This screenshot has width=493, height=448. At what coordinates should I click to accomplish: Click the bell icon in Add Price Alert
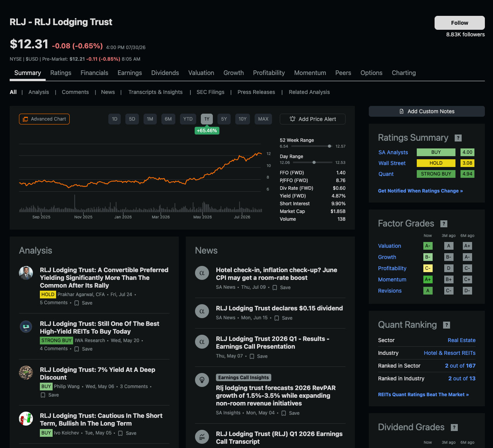click(x=293, y=119)
